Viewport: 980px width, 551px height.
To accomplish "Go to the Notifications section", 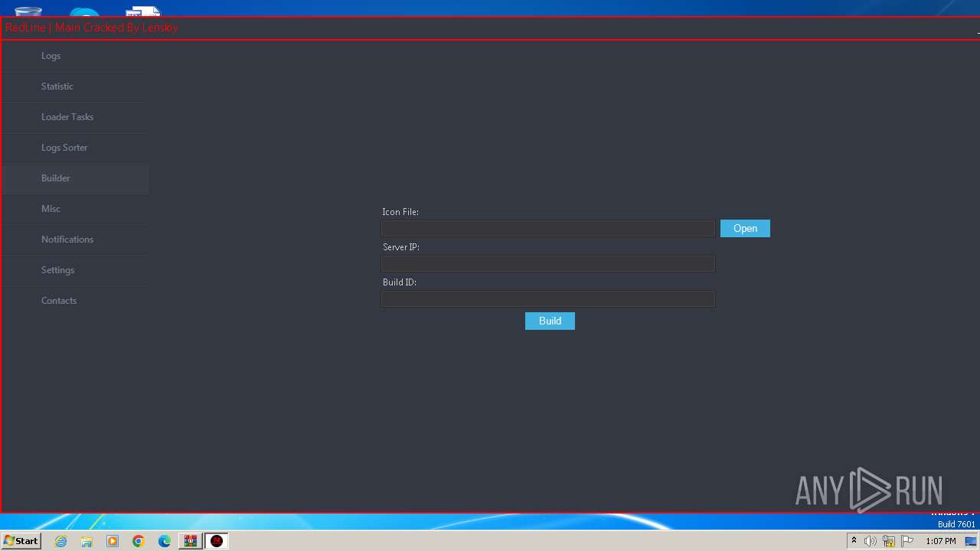I will click(75, 240).
